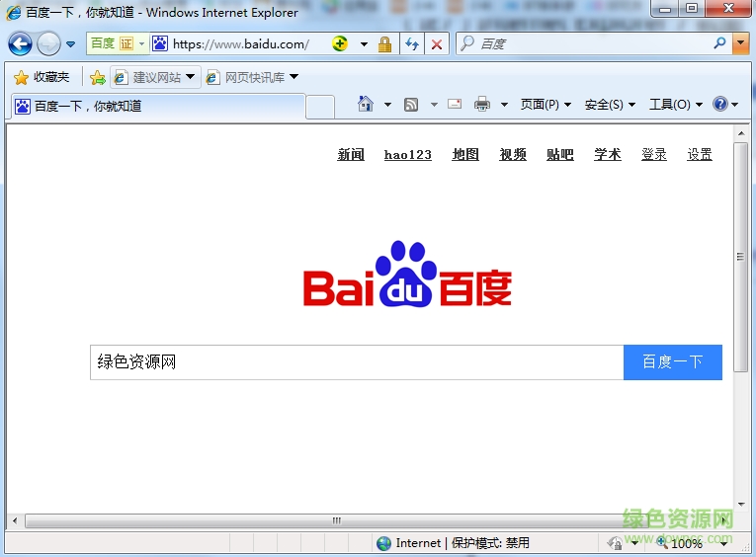
Task: Click the 百度 证 certificate badge
Action: pyautogui.click(x=118, y=43)
